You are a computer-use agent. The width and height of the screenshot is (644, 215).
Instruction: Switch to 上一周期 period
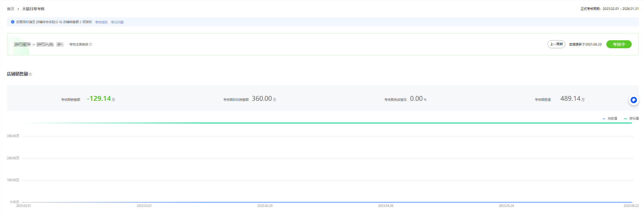tap(556, 44)
